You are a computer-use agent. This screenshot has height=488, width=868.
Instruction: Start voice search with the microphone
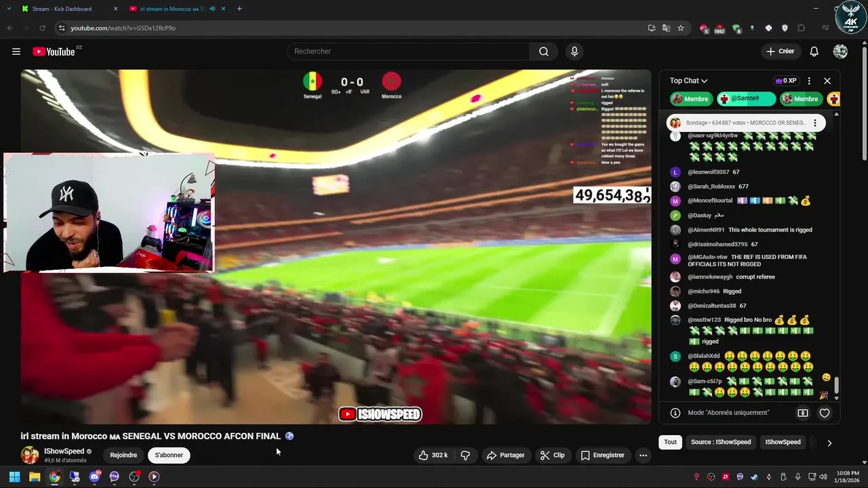[x=574, y=52]
